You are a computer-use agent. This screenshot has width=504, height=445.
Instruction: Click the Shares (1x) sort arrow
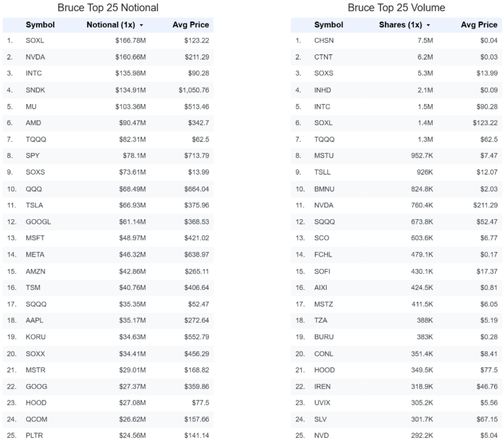(428, 26)
